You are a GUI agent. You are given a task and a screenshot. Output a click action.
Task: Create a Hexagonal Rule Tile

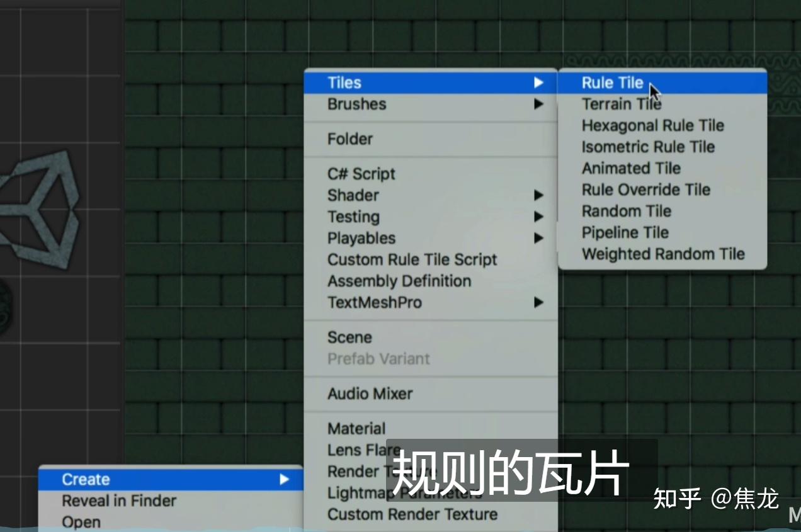652,125
